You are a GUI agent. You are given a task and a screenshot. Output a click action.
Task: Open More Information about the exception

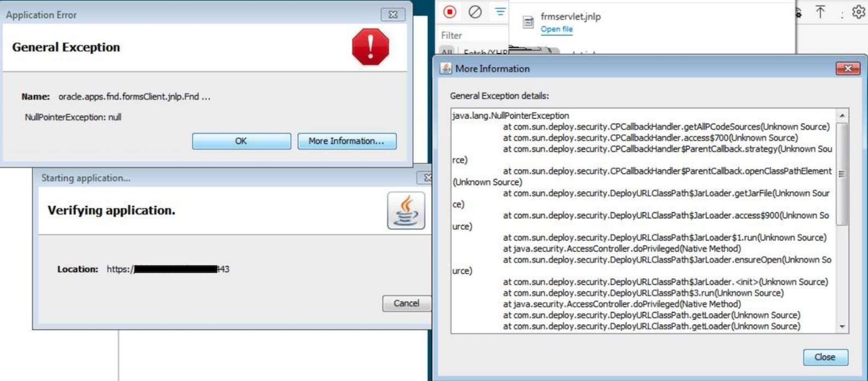pyautogui.click(x=346, y=141)
